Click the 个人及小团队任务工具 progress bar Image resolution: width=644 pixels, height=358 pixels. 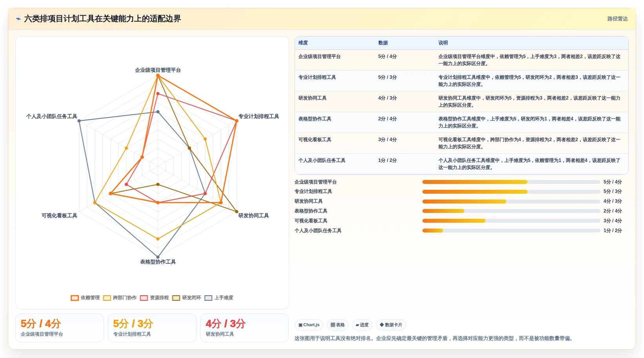tap(511, 231)
